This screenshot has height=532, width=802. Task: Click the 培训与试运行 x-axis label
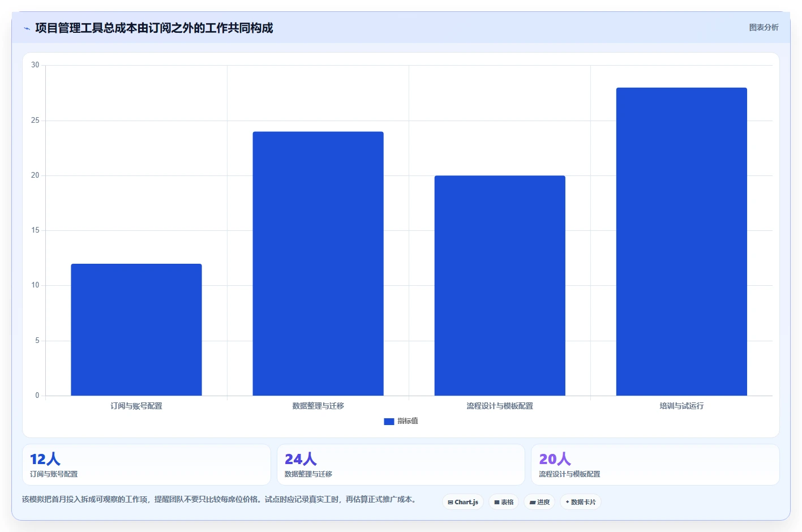(x=681, y=406)
